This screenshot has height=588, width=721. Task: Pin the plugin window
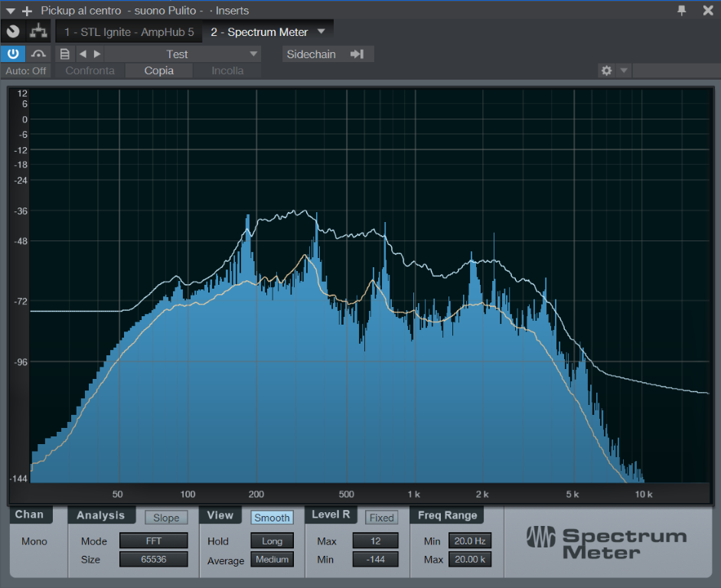(x=681, y=10)
